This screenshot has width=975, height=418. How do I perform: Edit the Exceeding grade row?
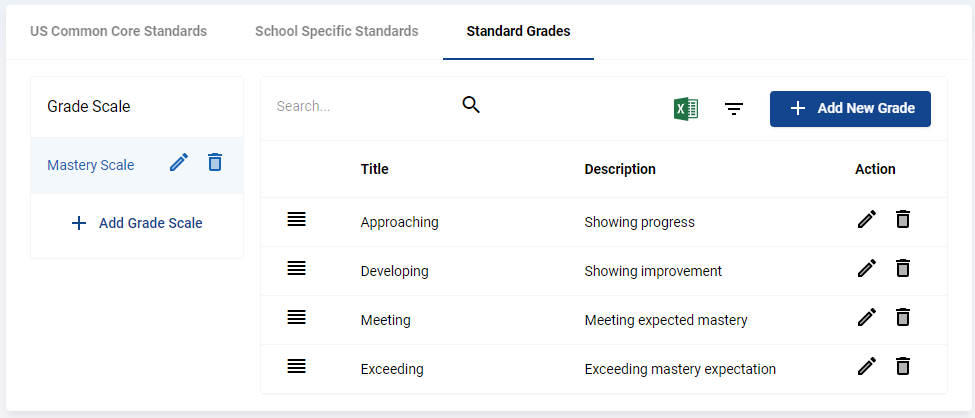click(867, 366)
